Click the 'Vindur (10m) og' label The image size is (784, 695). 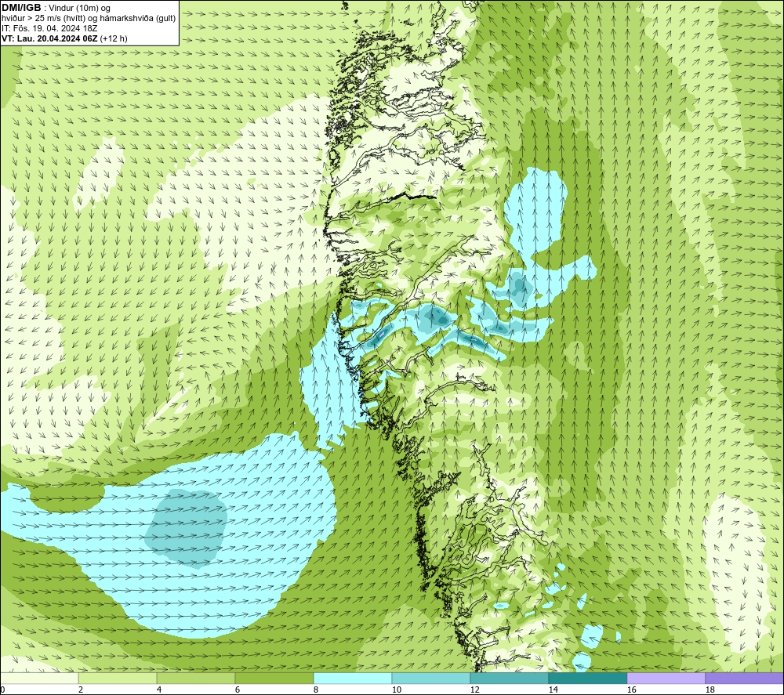78,9
